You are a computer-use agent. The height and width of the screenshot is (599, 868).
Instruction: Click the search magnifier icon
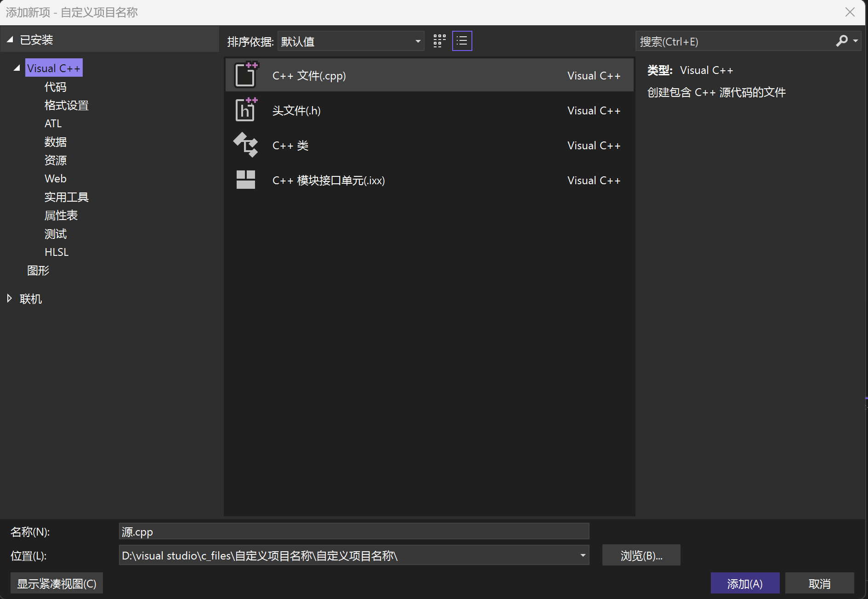(x=841, y=41)
